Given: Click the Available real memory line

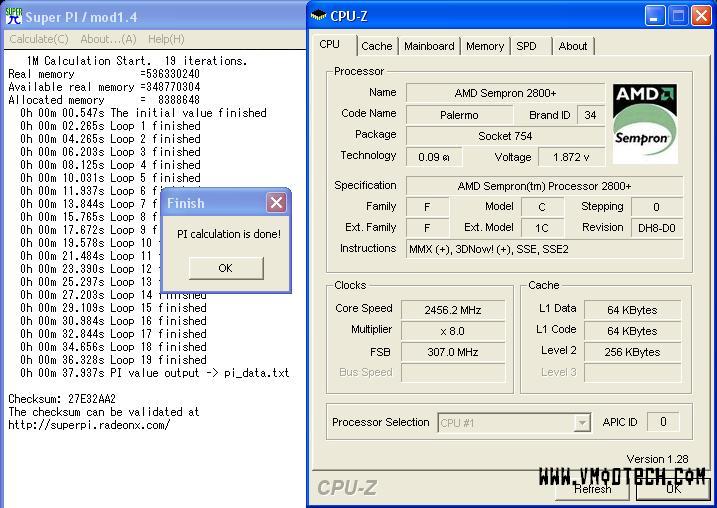Looking at the screenshot, I should (104, 87).
